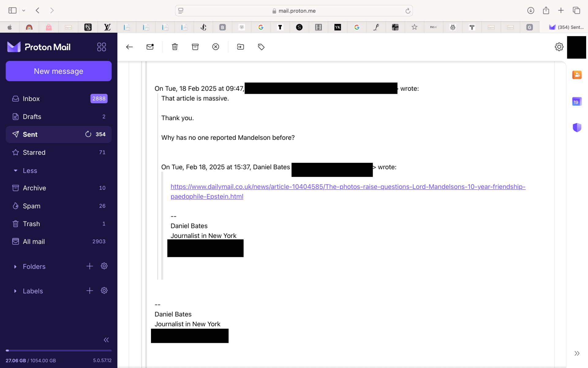Click the move to spam icon
The height and width of the screenshot is (368, 588).
tap(216, 47)
